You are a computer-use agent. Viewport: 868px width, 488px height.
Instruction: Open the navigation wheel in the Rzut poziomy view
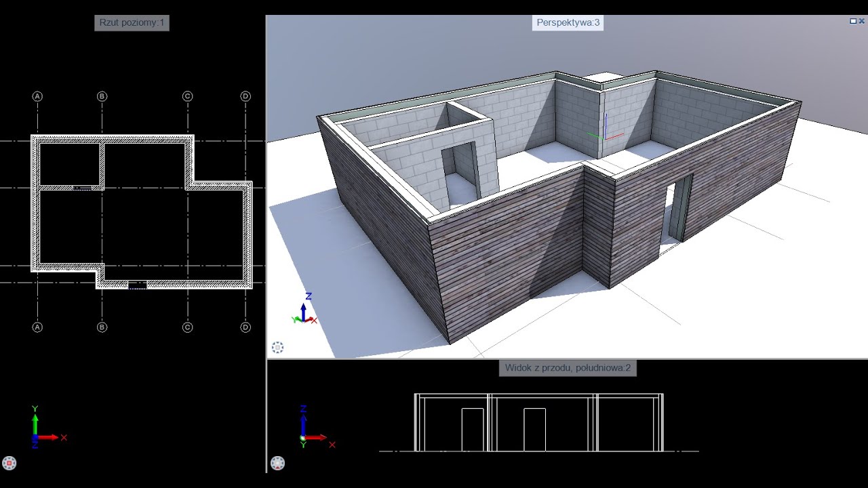9,464
